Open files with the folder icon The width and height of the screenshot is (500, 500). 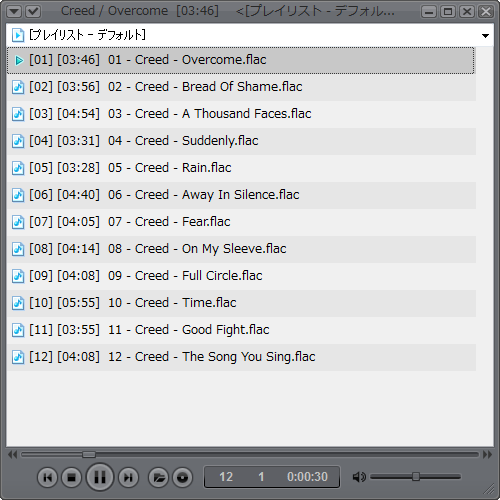[158, 477]
